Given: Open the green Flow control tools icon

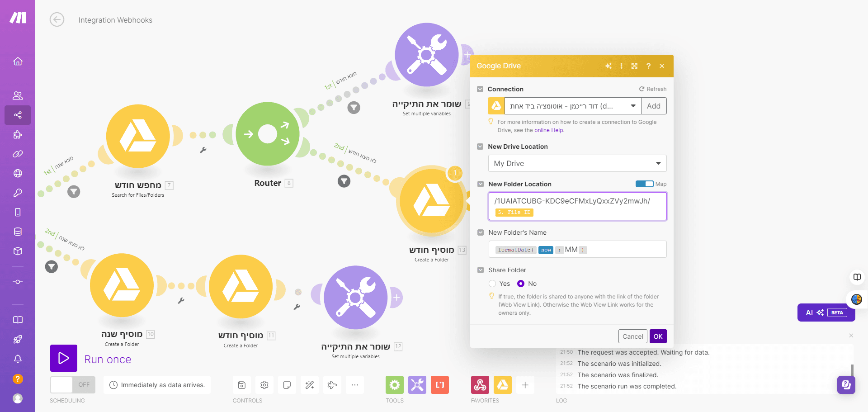Looking at the screenshot, I should [x=395, y=385].
